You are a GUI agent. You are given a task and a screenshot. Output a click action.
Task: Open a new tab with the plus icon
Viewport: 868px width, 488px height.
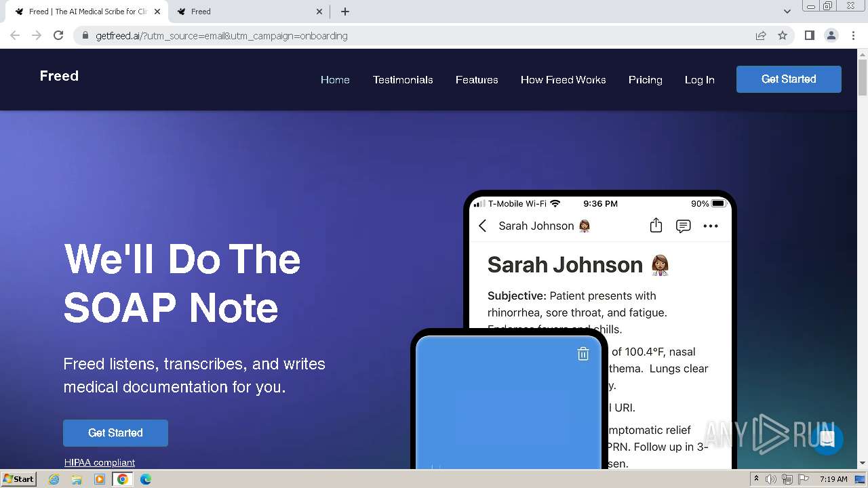(x=345, y=12)
